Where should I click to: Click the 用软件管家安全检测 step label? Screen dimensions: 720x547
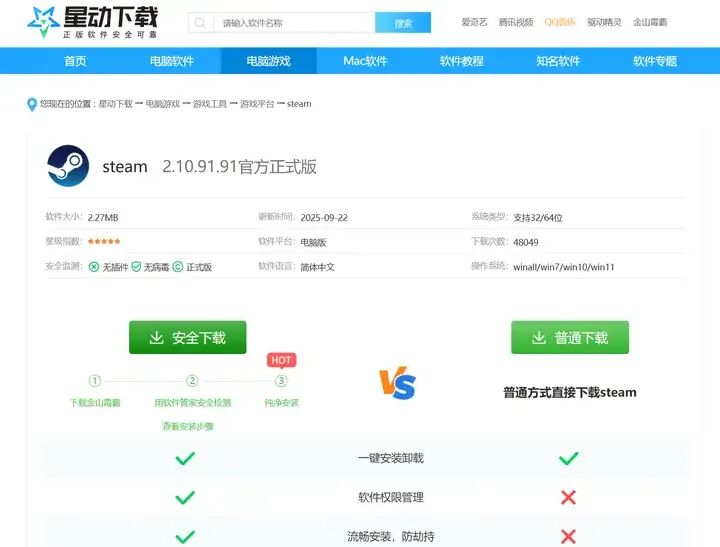click(x=192, y=403)
